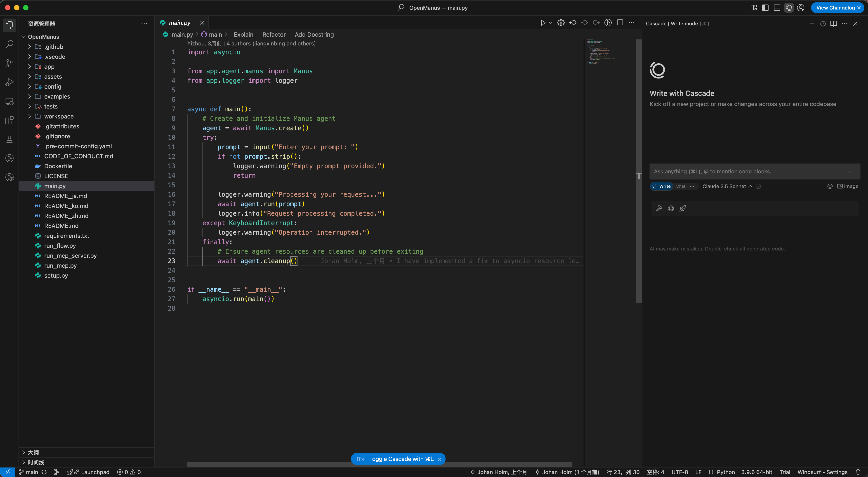Select the main.py editor tab
Image resolution: width=868 pixels, height=477 pixels.
coord(179,23)
